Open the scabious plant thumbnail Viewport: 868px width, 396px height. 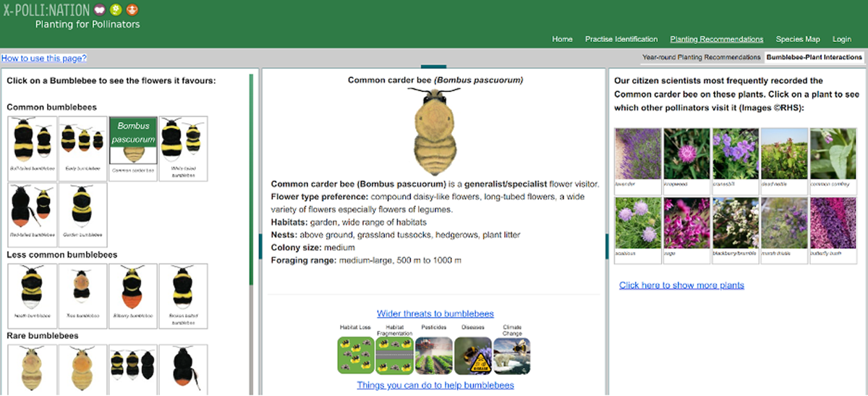(638, 229)
